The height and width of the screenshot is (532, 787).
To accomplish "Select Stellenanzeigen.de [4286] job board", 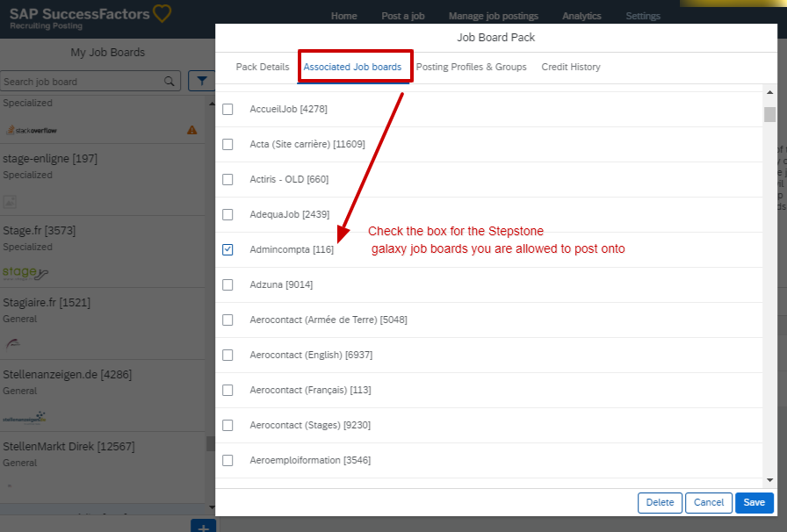I will pyautogui.click(x=103, y=396).
